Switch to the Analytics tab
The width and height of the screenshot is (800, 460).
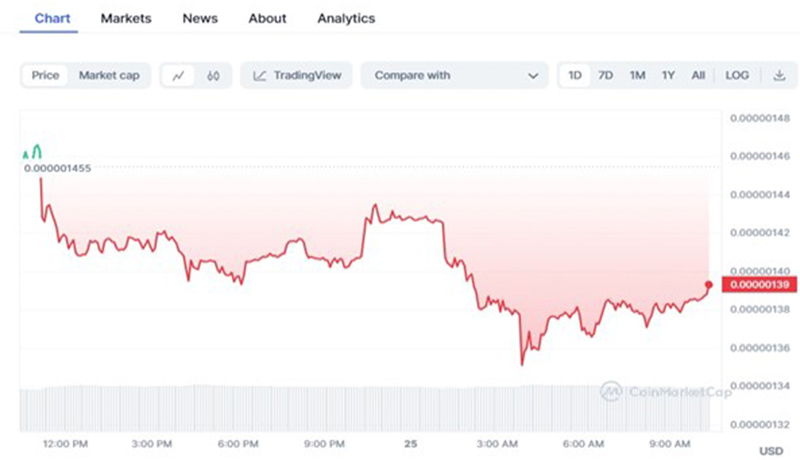346,18
